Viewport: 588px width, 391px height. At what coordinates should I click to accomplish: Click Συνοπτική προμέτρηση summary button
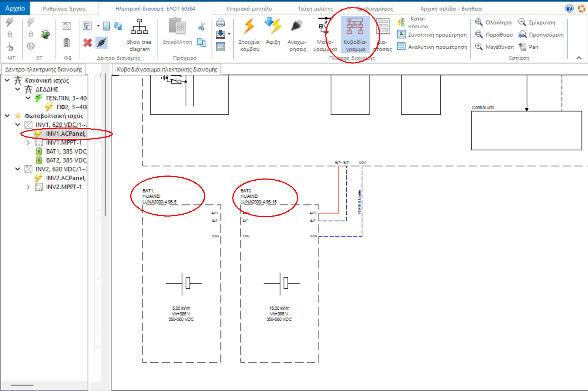click(x=432, y=35)
